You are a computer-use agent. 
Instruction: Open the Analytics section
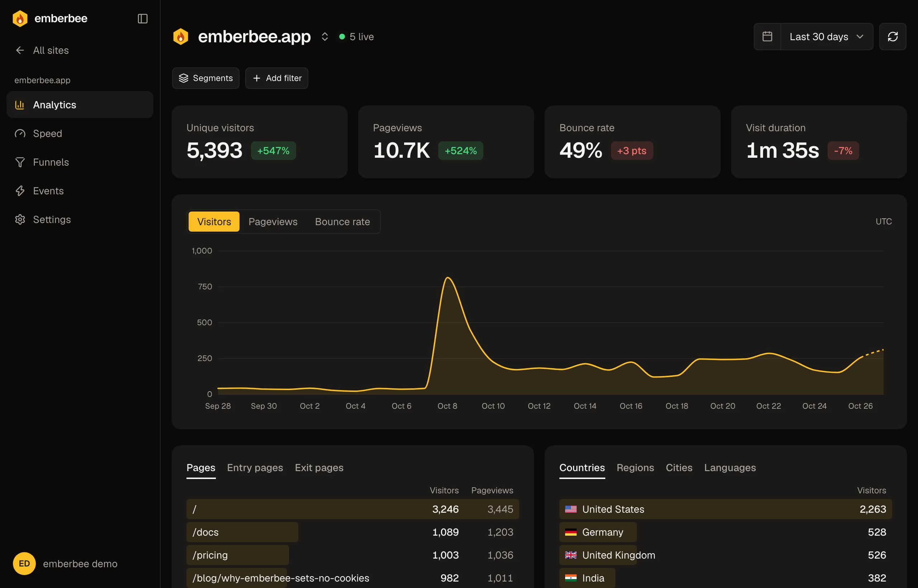pyautogui.click(x=80, y=105)
